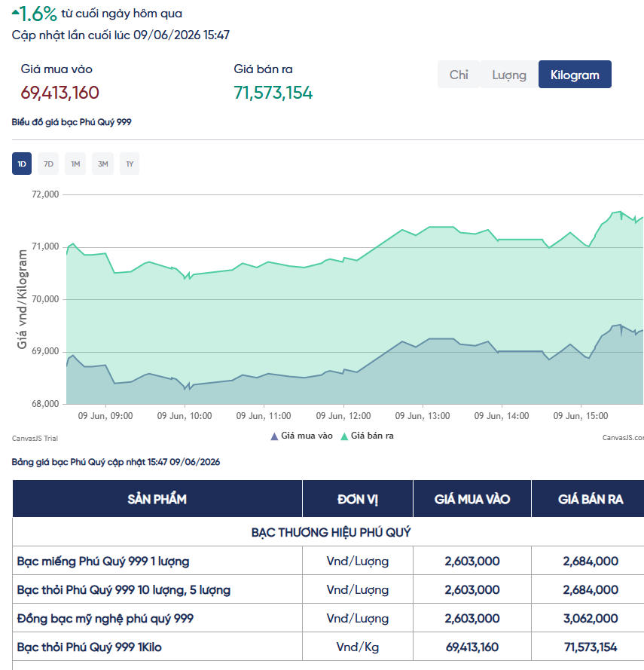644x670 pixels.
Task: Click the 09 Jun, 15:00 x-axis label
Action: [581, 416]
